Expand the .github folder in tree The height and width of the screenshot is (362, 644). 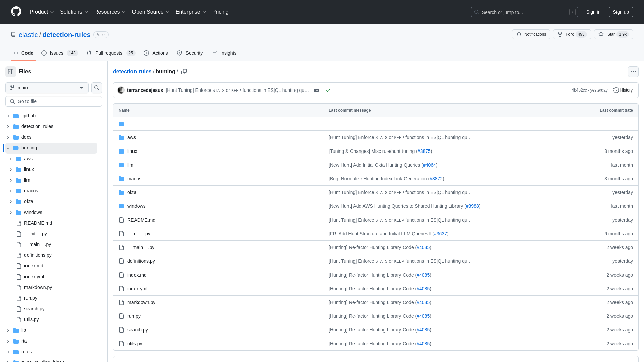pos(8,116)
